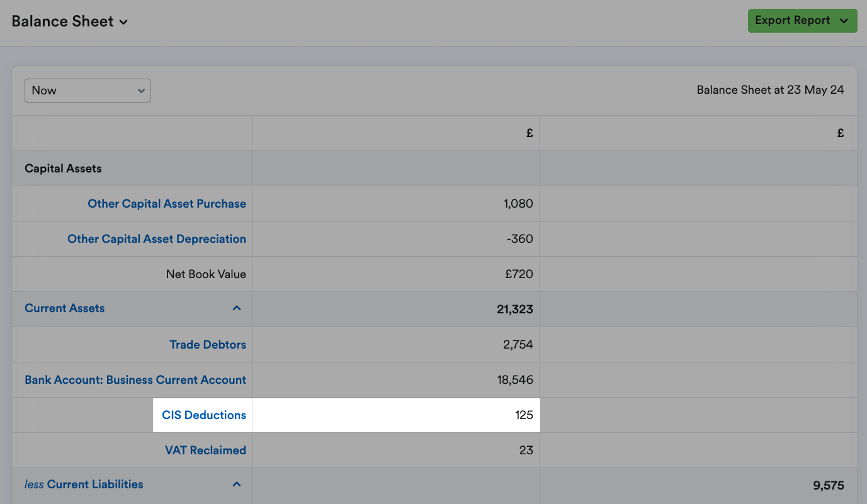Open the Trade Debtors link
Viewport: 867px width, 504px height.
tap(208, 345)
